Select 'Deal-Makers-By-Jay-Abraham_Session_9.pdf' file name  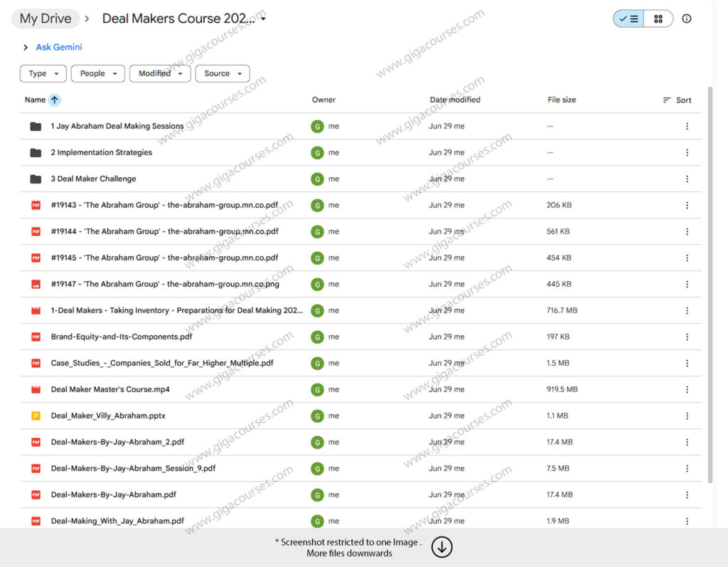(x=133, y=469)
